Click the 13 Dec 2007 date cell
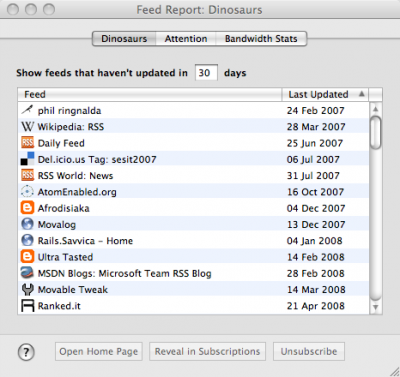This screenshot has width=400, height=377. (x=316, y=225)
